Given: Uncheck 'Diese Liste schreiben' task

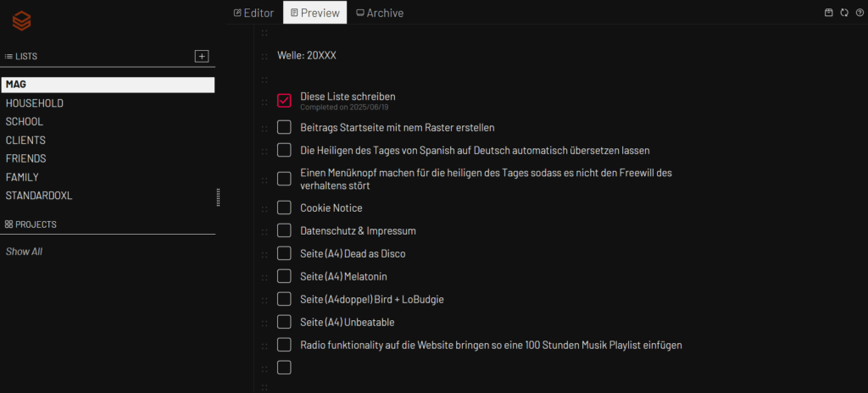Looking at the screenshot, I should pos(284,100).
